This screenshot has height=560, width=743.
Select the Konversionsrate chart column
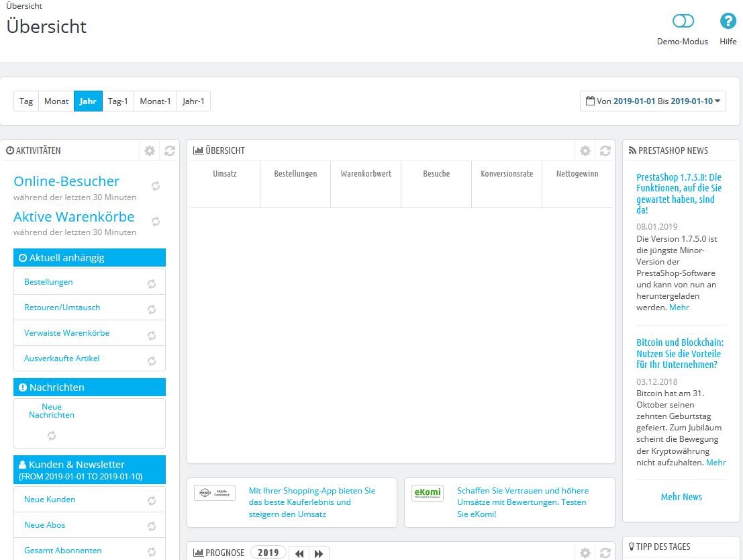(x=507, y=184)
